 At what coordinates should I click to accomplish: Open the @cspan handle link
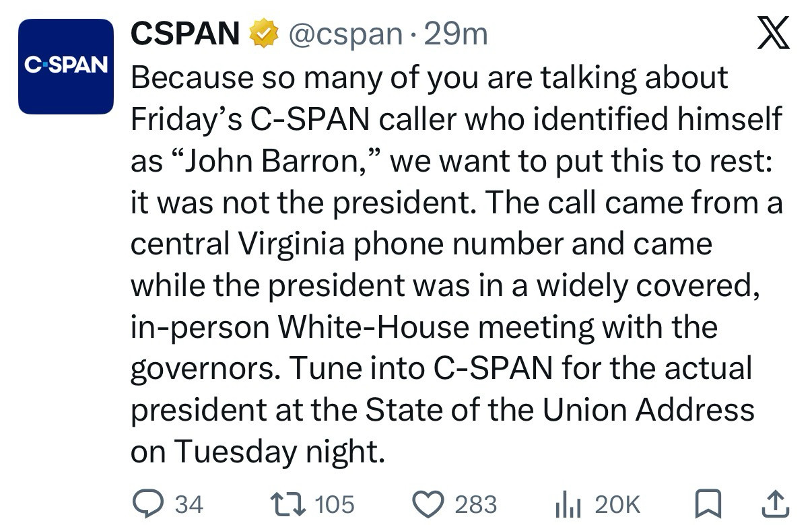pos(345,34)
